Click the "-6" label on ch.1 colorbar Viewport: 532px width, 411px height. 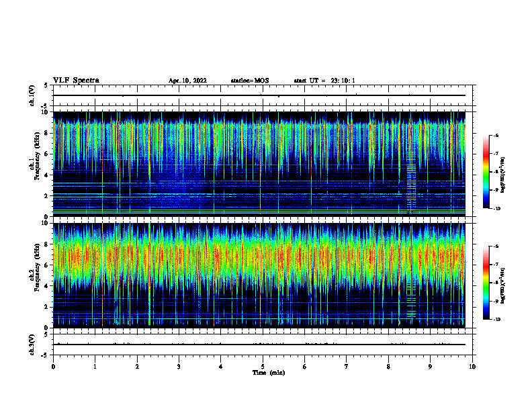click(496, 136)
